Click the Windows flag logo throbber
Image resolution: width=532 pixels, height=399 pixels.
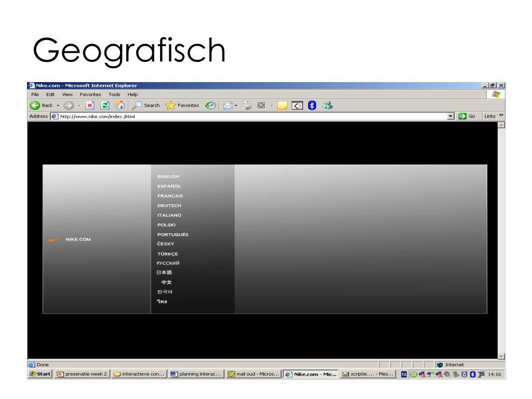[496, 94]
